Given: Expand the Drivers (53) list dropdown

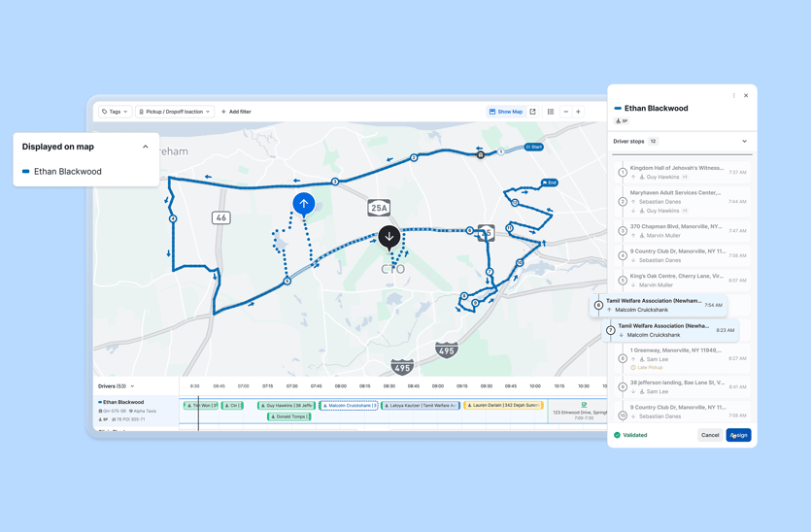Looking at the screenshot, I should (133, 386).
